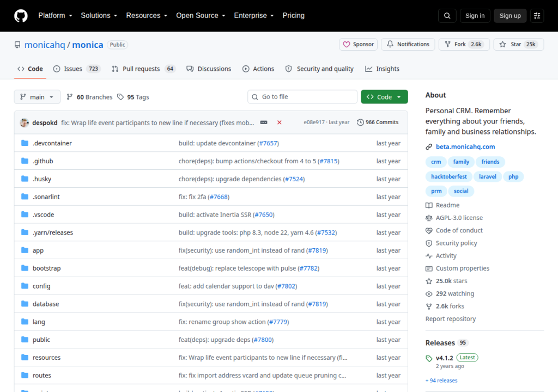558x392 pixels.
Task: Open the .yarn/releases folder name
Action: tap(53, 232)
